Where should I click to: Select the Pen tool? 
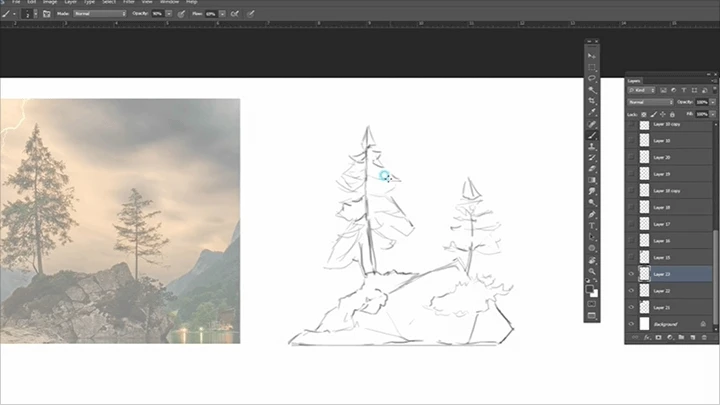[x=592, y=214]
